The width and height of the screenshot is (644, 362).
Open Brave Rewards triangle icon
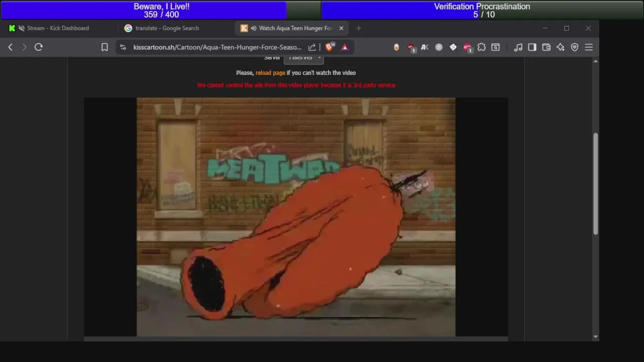(x=345, y=47)
